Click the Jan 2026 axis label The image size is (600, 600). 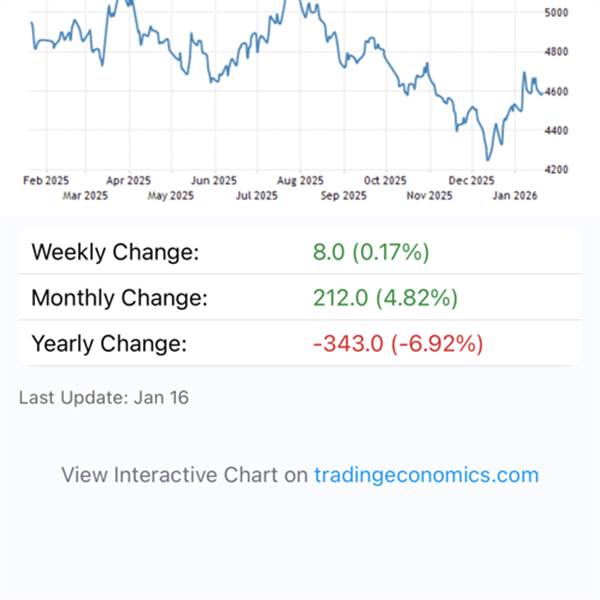(x=515, y=196)
